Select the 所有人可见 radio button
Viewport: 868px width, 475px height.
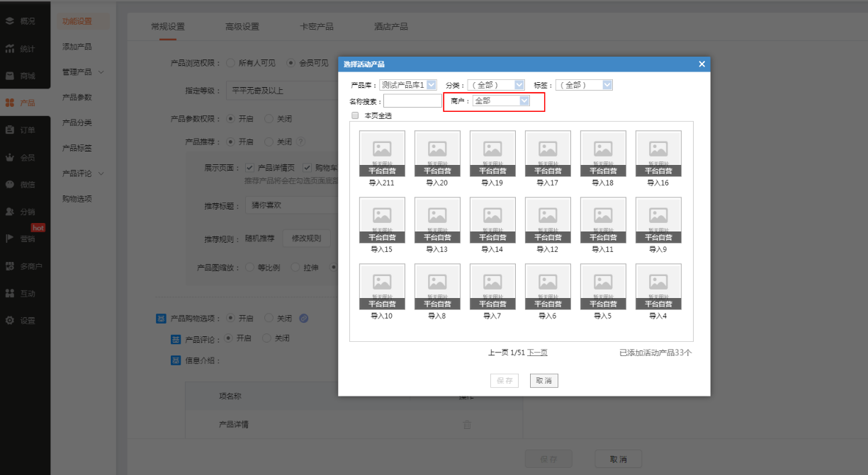231,63
